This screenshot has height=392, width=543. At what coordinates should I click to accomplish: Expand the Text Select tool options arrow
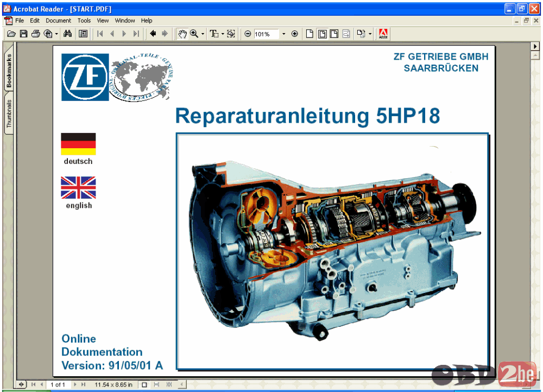[222, 34]
